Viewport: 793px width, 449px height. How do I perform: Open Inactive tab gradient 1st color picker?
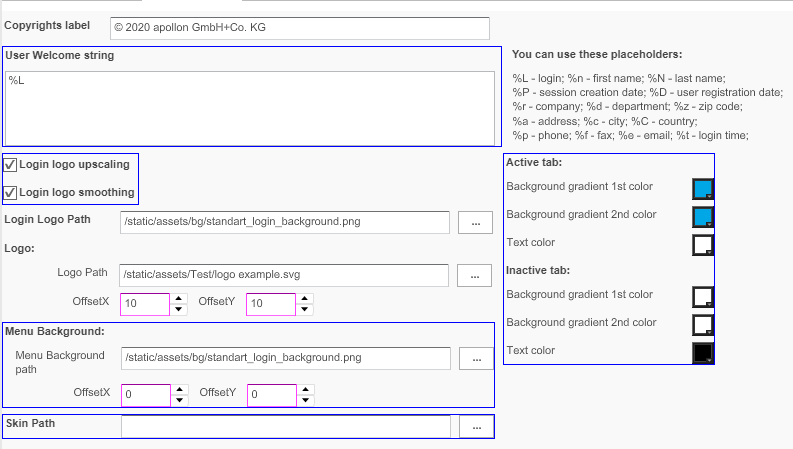(702, 297)
